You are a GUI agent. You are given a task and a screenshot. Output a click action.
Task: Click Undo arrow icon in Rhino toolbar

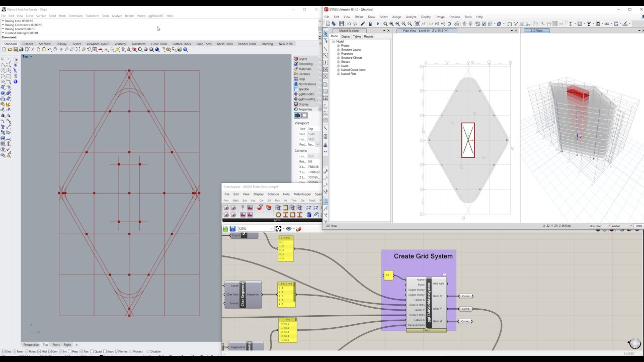[x=50, y=49]
